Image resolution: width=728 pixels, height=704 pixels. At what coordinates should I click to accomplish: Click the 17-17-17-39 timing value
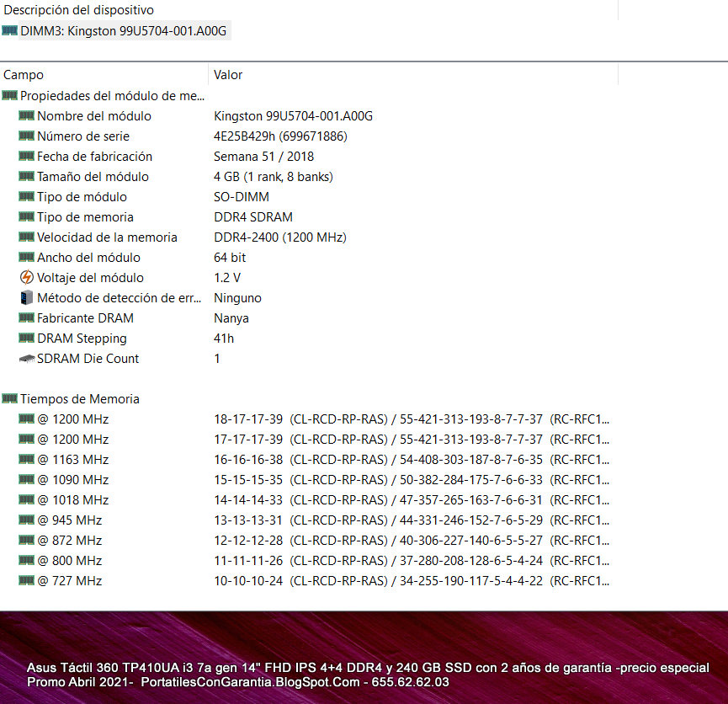[412, 439]
